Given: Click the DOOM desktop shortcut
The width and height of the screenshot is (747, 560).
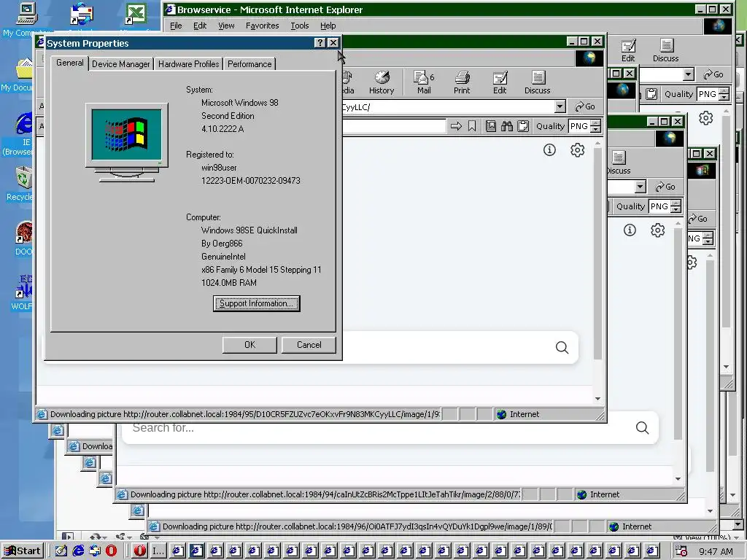Looking at the screenshot, I should click(21, 238).
